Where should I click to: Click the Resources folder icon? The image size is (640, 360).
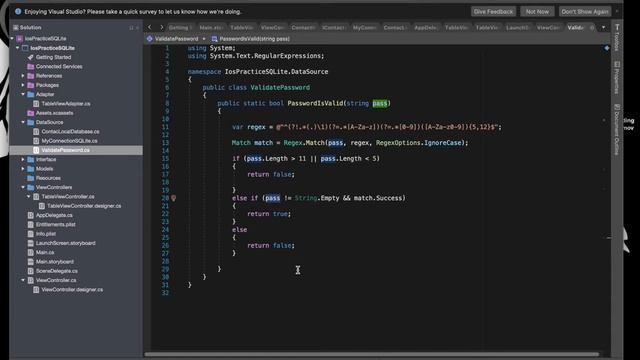pos(31,178)
